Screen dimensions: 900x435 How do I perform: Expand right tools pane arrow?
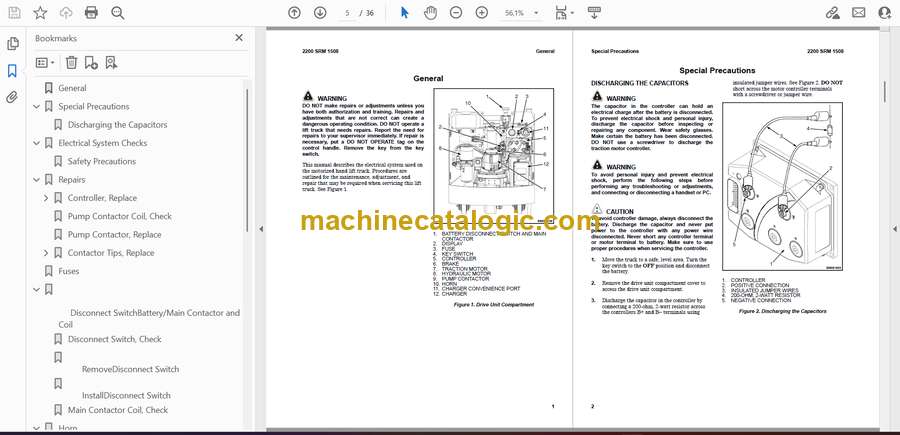click(894, 229)
